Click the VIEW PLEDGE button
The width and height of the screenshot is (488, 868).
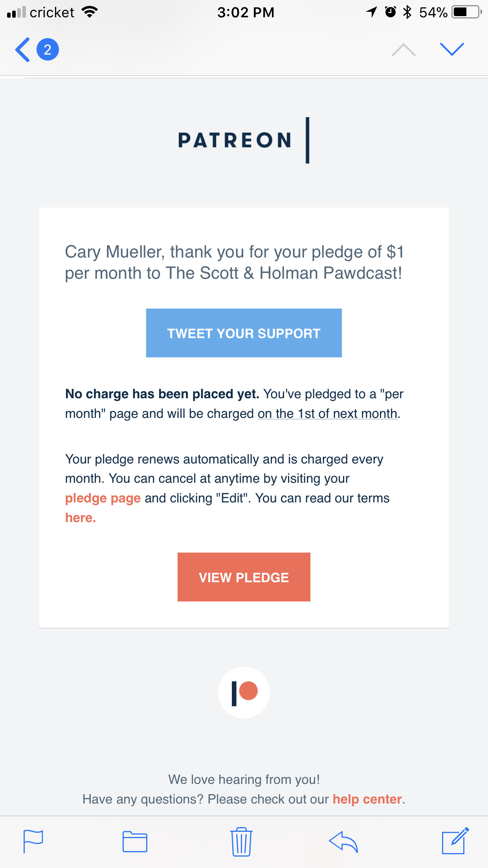pyautogui.click(x=244, y=577)
